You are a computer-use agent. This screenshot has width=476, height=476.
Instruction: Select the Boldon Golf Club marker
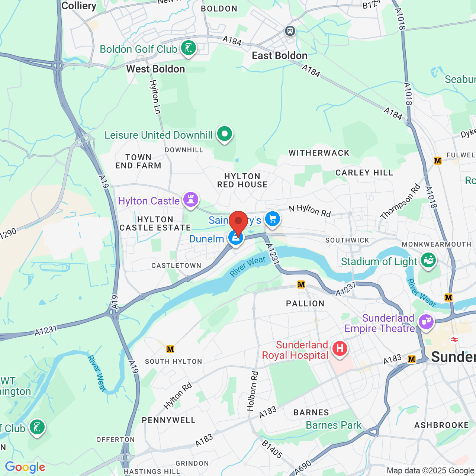(x=189, y=49)
